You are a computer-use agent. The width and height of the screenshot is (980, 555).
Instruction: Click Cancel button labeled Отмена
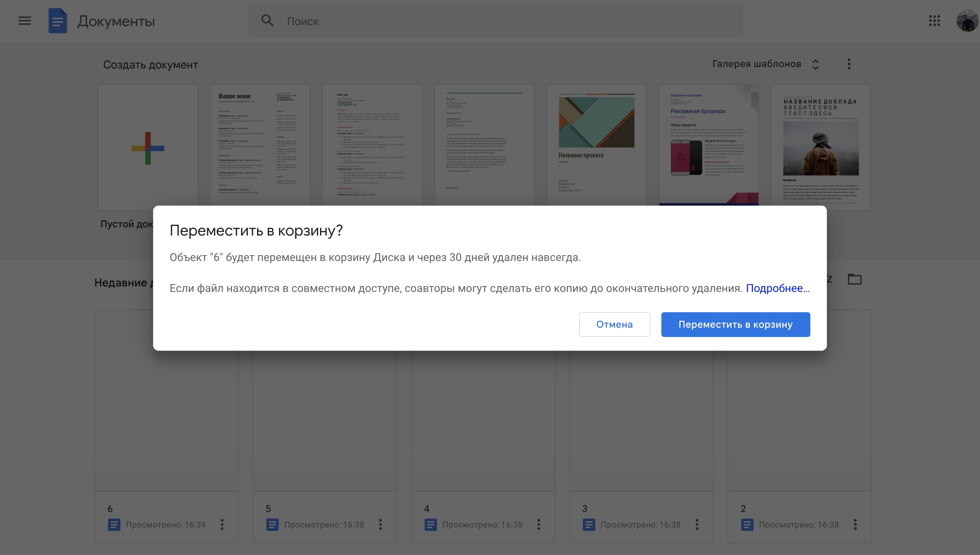pos(614,324)
